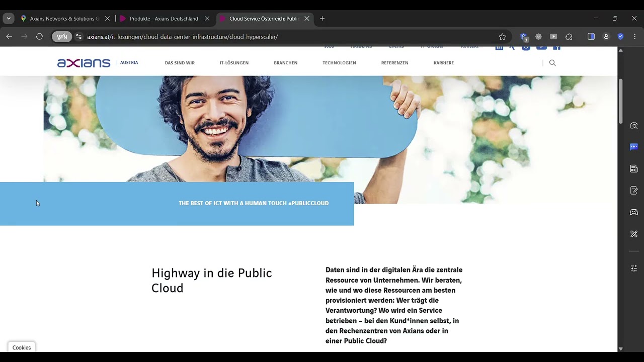Click the Cookies button
This screenshot has width=644, height=362.
click(22, 347)
